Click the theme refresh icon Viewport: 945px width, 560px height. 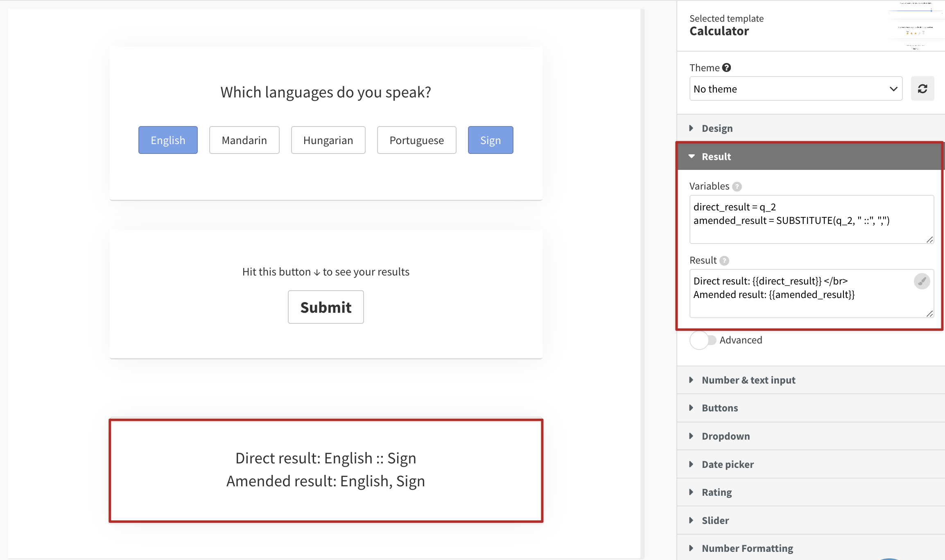tap(922, 88)
